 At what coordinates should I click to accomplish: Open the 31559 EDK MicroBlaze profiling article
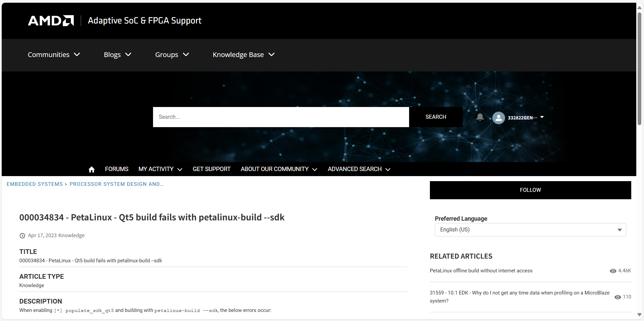[519, 297]
